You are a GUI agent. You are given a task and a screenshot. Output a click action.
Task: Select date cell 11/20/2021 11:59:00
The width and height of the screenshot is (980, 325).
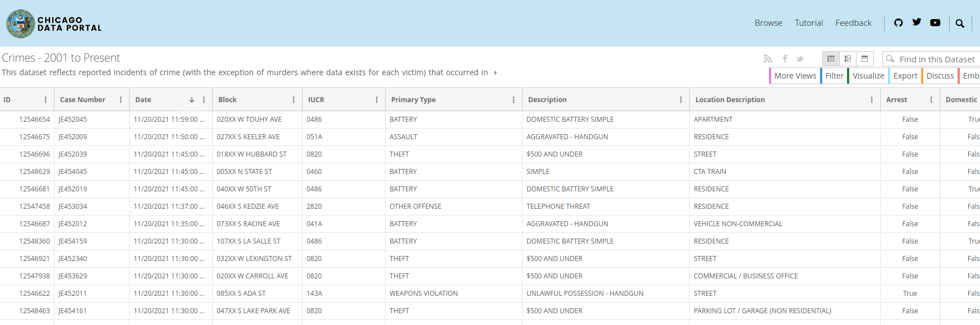[171, 120]
